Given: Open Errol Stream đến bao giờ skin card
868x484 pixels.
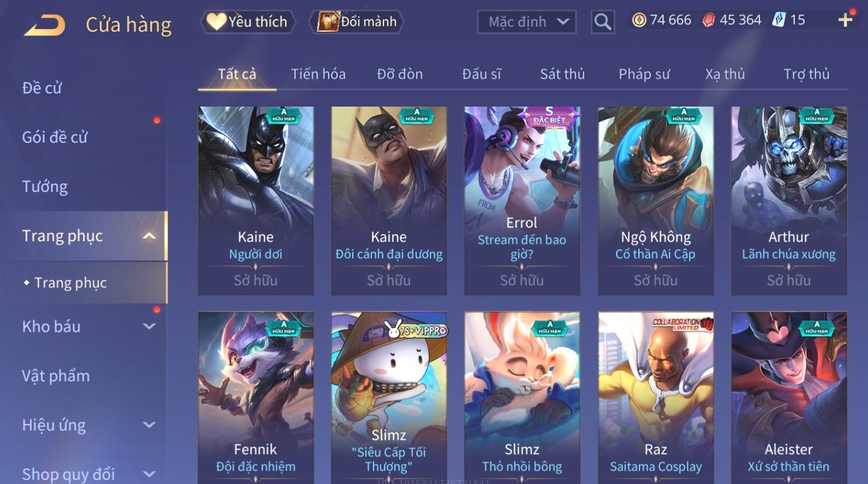Looking at the screenshot, I should pyautogui.click(x=522, y=201).
